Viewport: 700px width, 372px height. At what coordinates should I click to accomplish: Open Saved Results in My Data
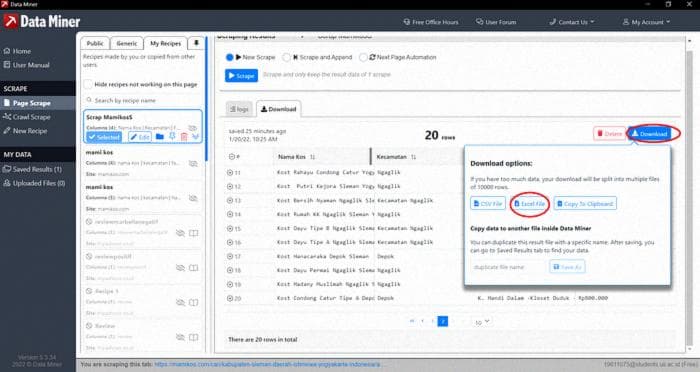coord(33,169)
